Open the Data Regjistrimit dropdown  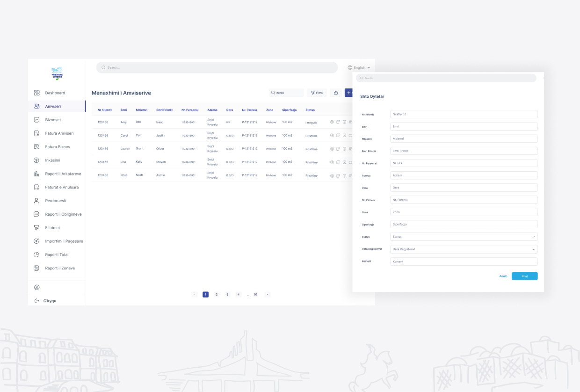point(464,249)
